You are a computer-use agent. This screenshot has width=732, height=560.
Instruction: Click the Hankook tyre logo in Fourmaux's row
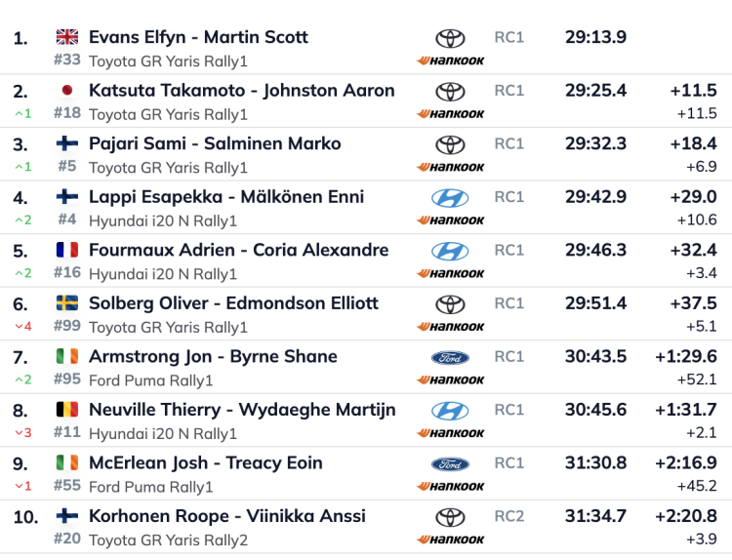point(450,273)
